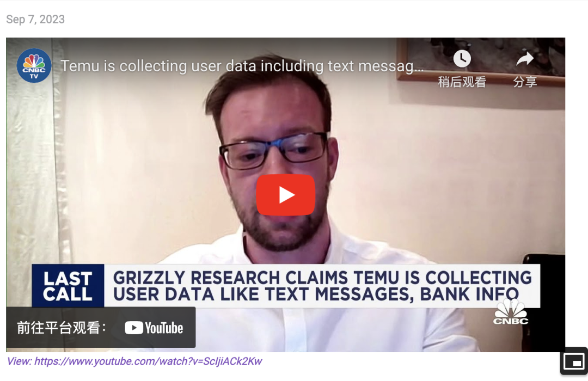Click the CNBC peacock watermark on the video
Screen dimensions: 588x381
511,312
